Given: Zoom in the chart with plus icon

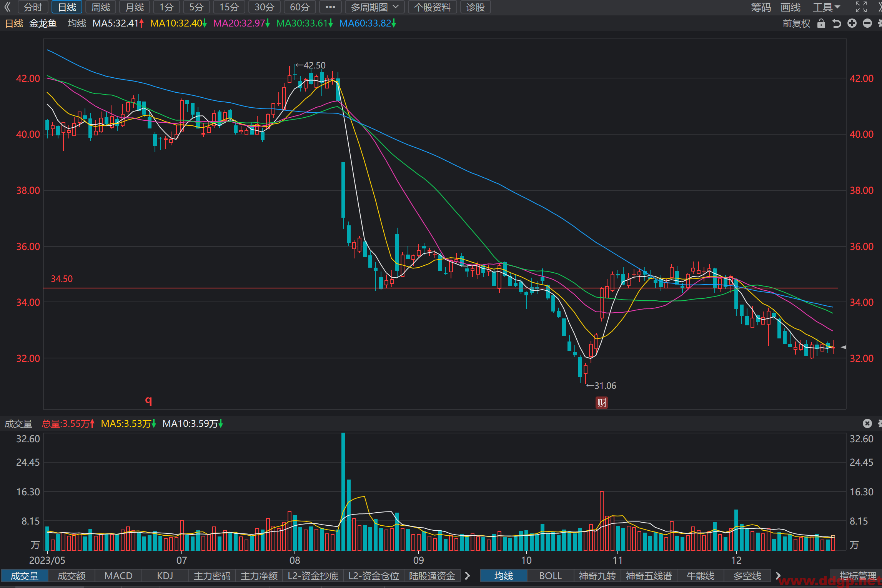Looking at the screenshot, I should 852,23.
